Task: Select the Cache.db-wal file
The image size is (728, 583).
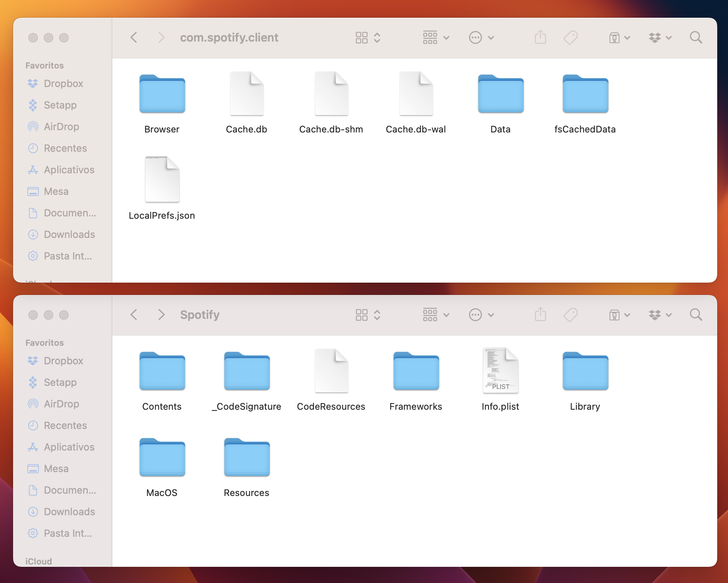Action: point(416,94)
